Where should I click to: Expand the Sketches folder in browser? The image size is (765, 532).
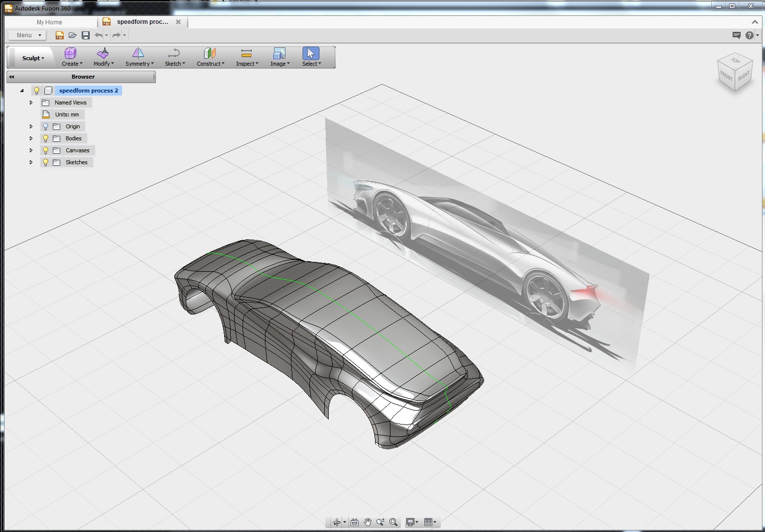pyautogui.click(x=31, y=162)
